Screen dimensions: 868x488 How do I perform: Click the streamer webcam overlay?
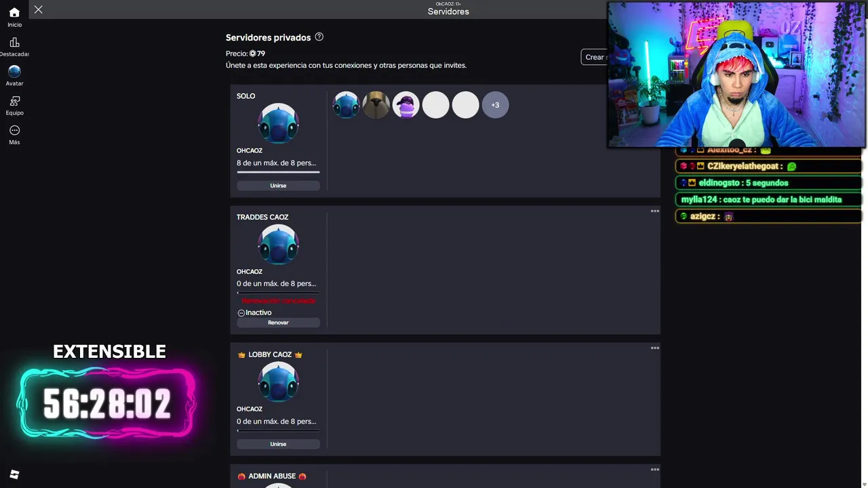click(737, 75)
